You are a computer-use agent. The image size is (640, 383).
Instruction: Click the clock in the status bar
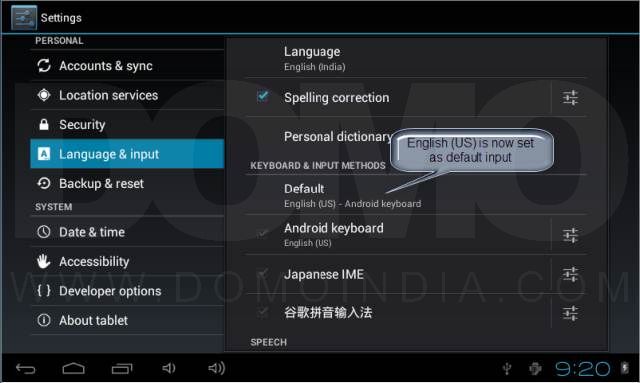click(582, 369)
